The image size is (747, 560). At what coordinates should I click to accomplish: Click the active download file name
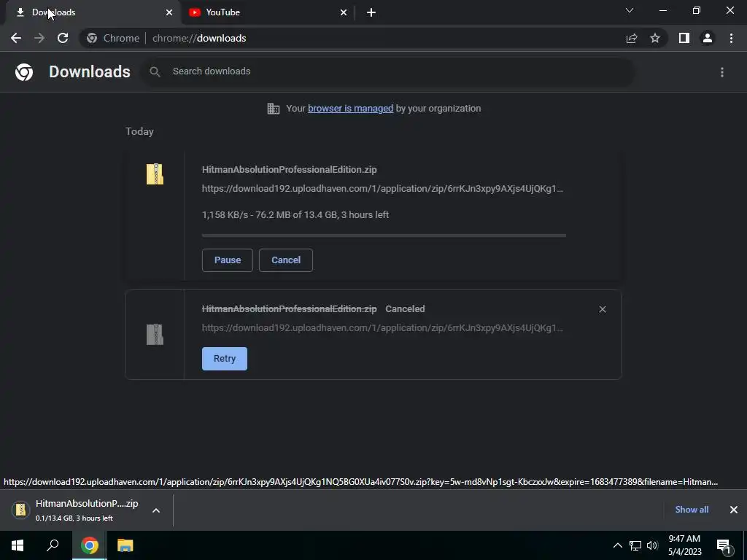[x=289, y=169]
